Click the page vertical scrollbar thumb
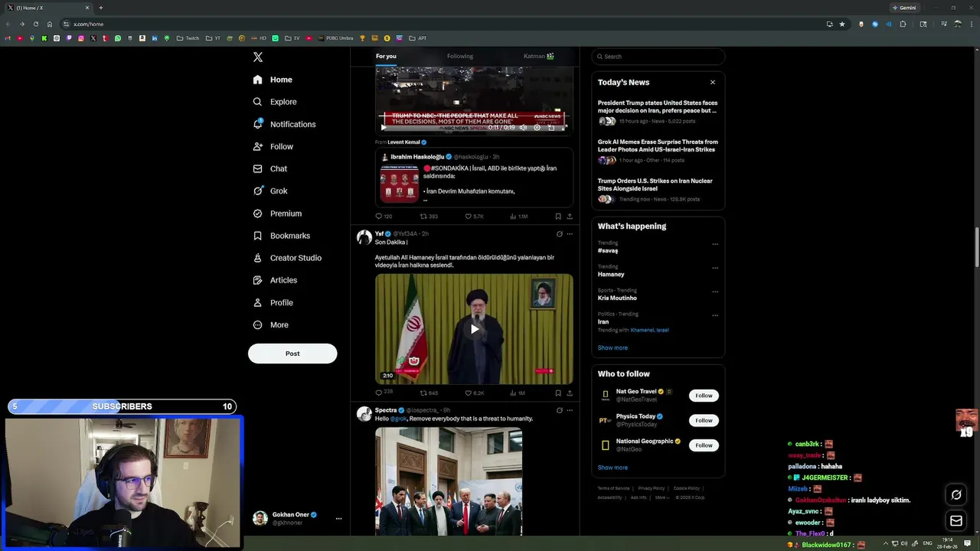The height and width of the screenshot is (551, 980). click(976, 247)
